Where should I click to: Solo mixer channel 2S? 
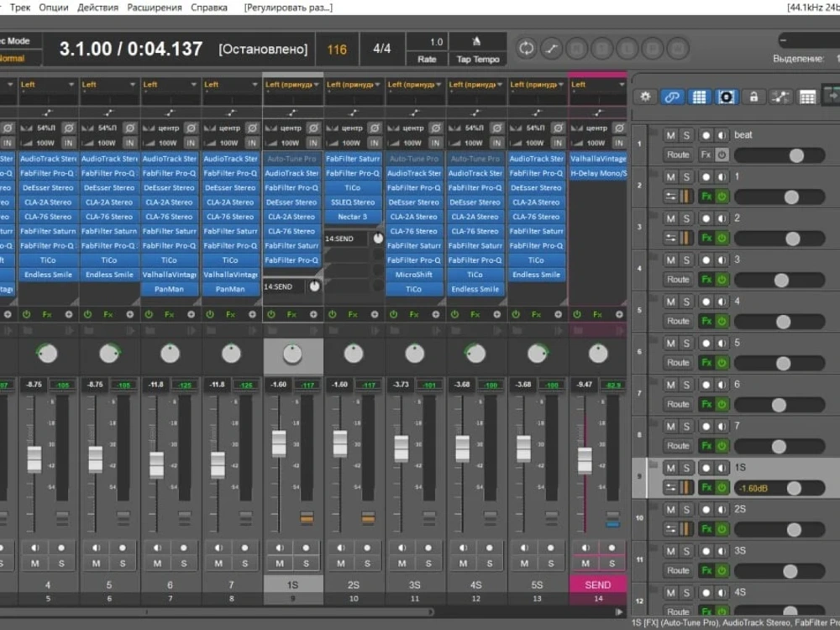coord(367,564)
